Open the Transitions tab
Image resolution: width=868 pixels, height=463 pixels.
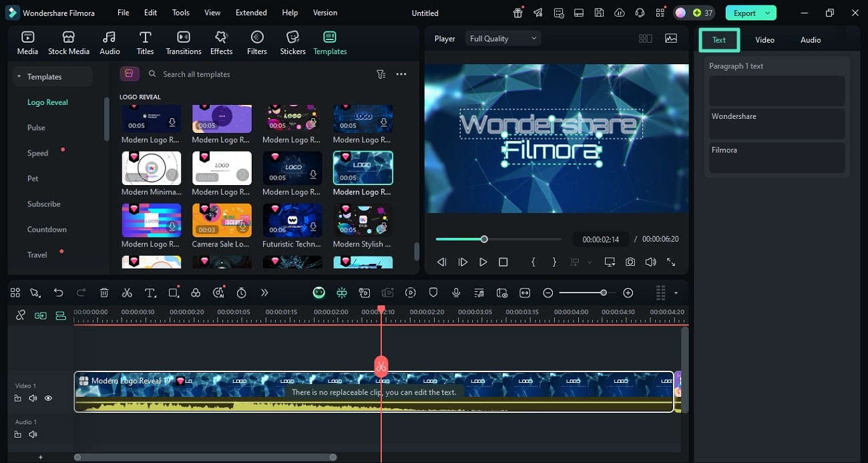184,43
